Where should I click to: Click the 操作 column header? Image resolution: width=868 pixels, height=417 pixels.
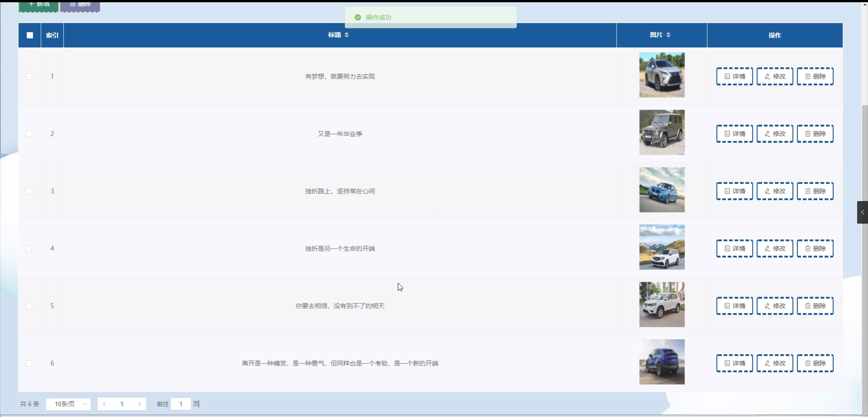pyautogui.click(x=775, y=35)
